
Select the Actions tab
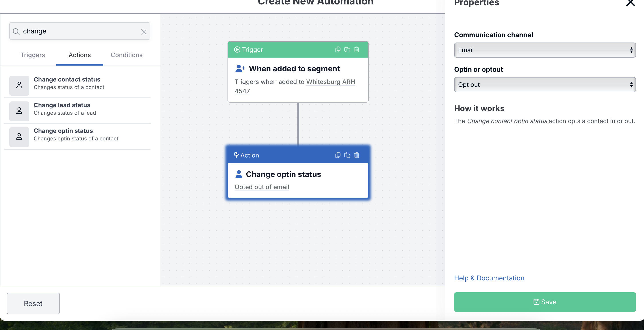(79, 55)
